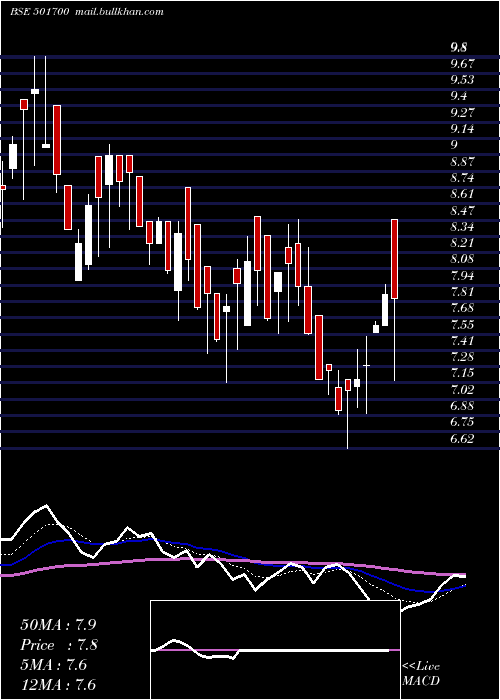Click the 8.08 price label
500x700 pixels.
point(462,259)
